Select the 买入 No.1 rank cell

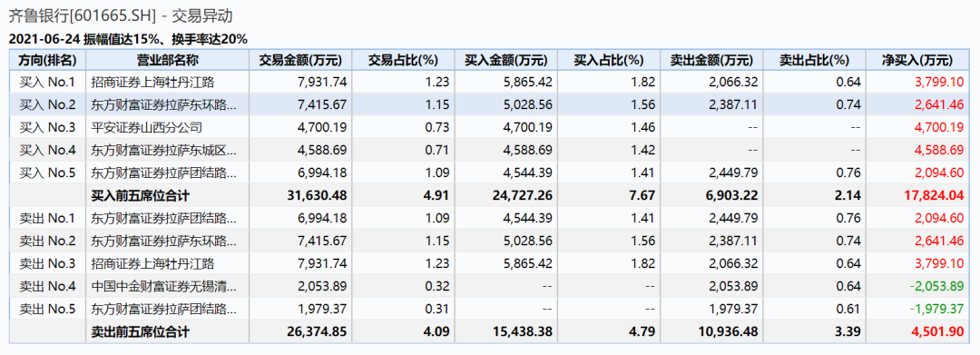[47, 82]
